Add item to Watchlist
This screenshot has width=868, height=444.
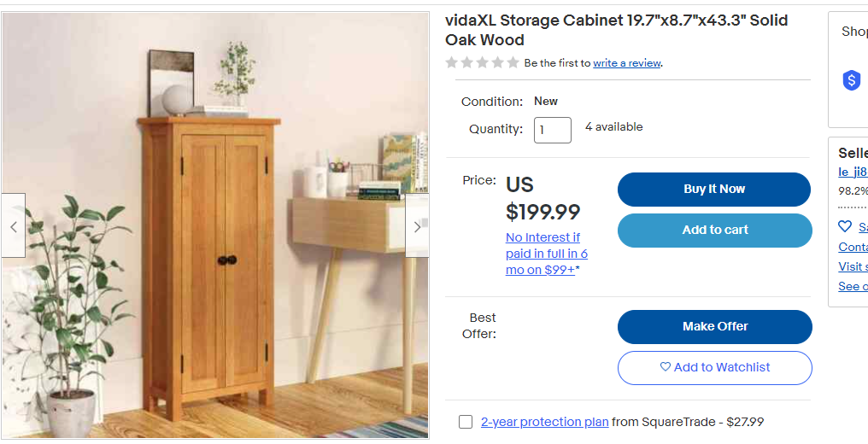715,368
